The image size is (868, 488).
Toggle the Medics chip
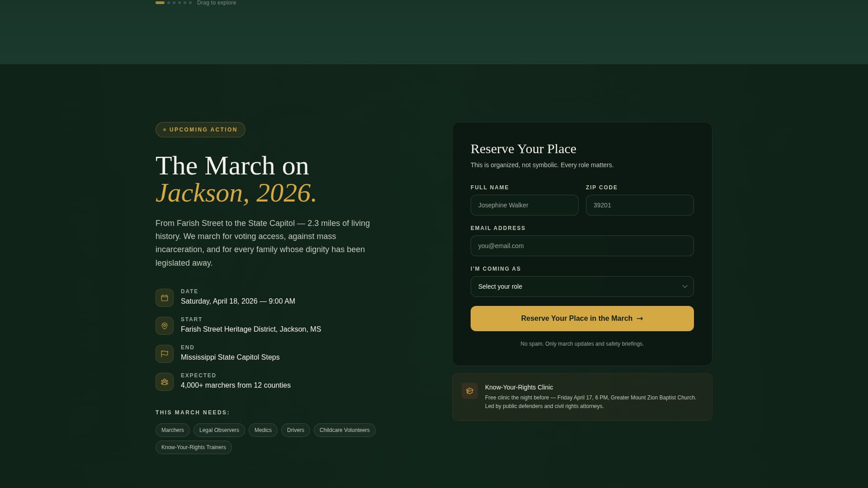click(x=263, y=430)
